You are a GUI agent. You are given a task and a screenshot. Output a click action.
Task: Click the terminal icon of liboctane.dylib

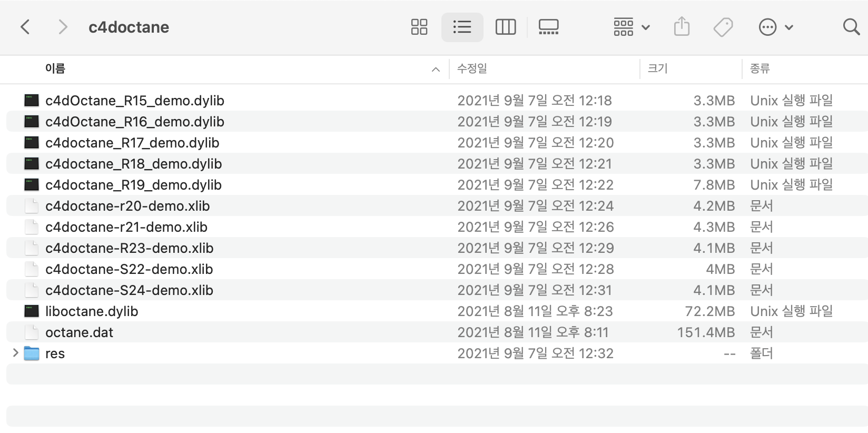point(32,311)
